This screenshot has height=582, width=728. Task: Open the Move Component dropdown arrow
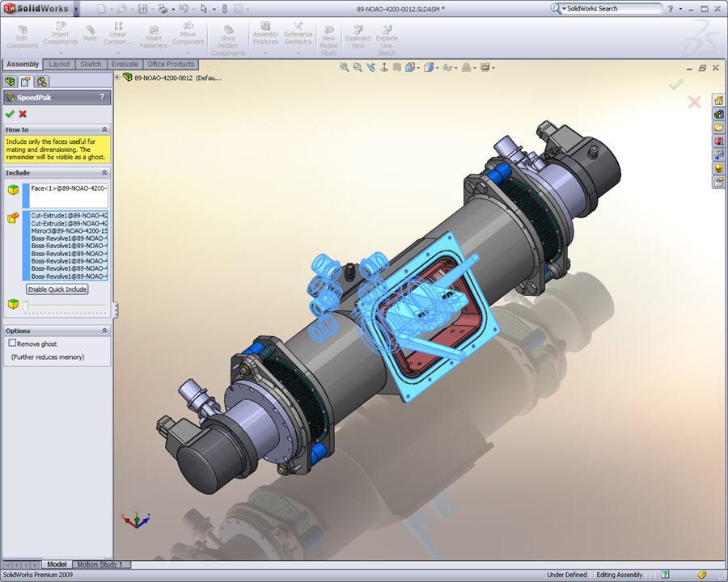[188, 53]
